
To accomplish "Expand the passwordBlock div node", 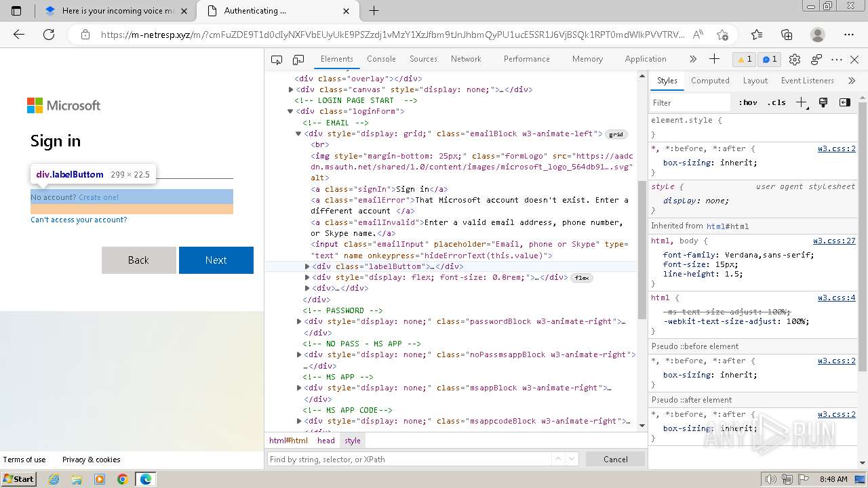I will click(299, 321).
